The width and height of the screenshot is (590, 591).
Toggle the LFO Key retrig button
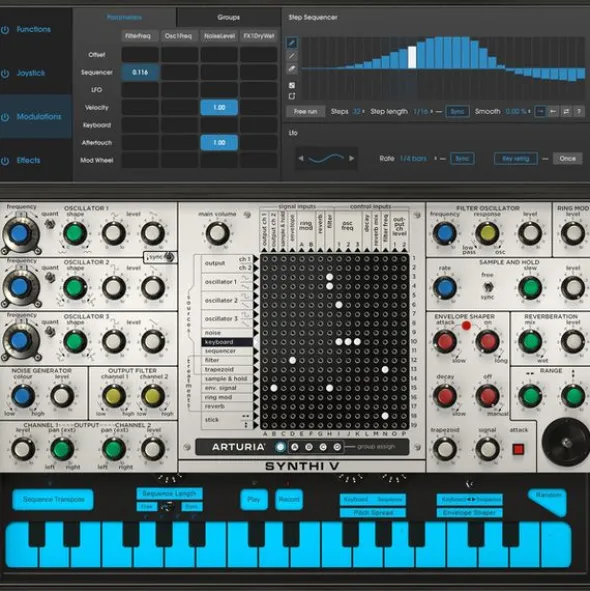pyautogui.click(x=516, y=159)
